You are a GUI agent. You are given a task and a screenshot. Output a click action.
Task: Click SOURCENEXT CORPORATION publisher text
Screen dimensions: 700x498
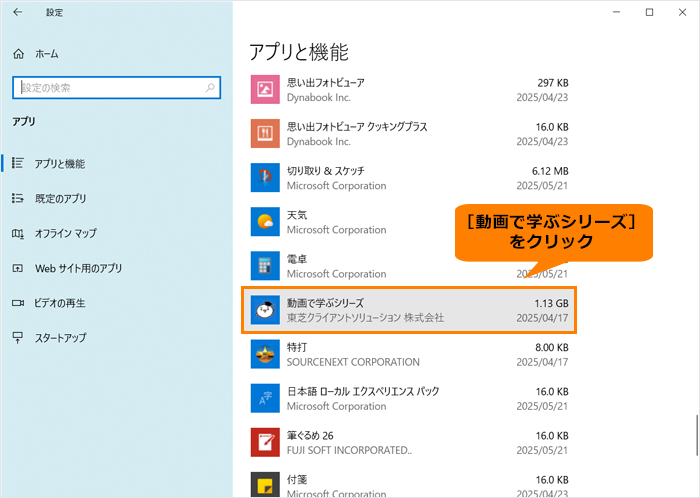click(x=353, y=362)
